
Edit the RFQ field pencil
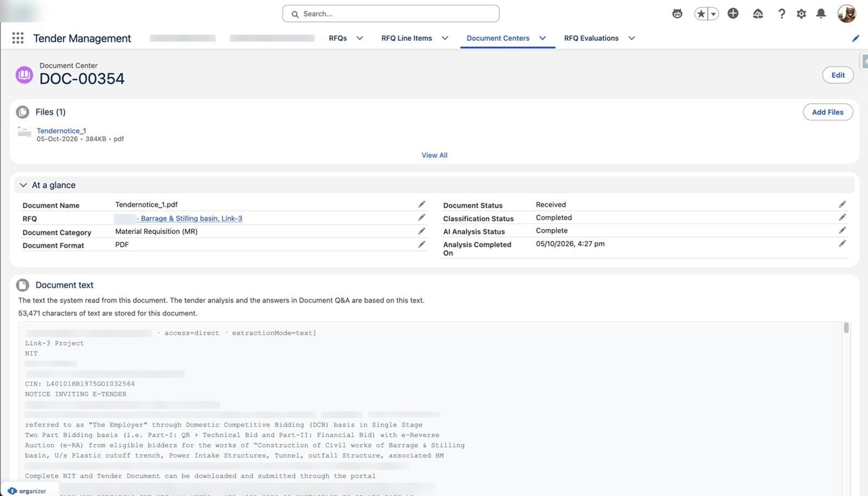(422, 217)
